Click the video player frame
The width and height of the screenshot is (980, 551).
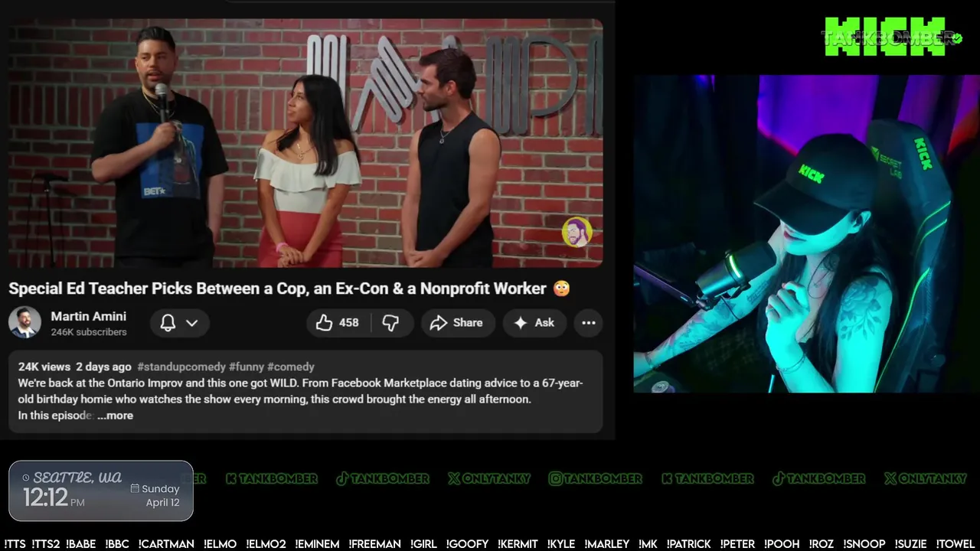click(305, 143)
